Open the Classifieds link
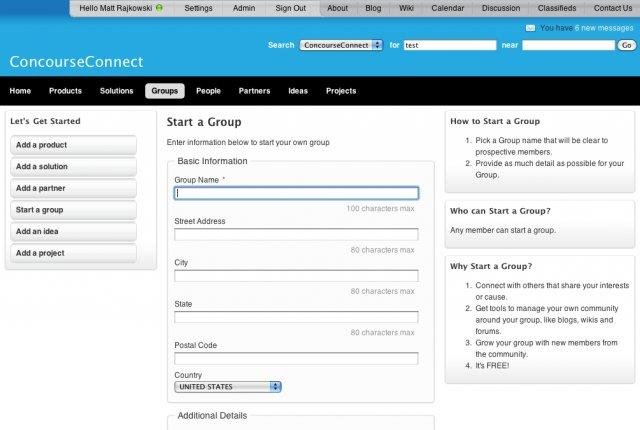Viewport: 640px width, 430px height. 557,8
